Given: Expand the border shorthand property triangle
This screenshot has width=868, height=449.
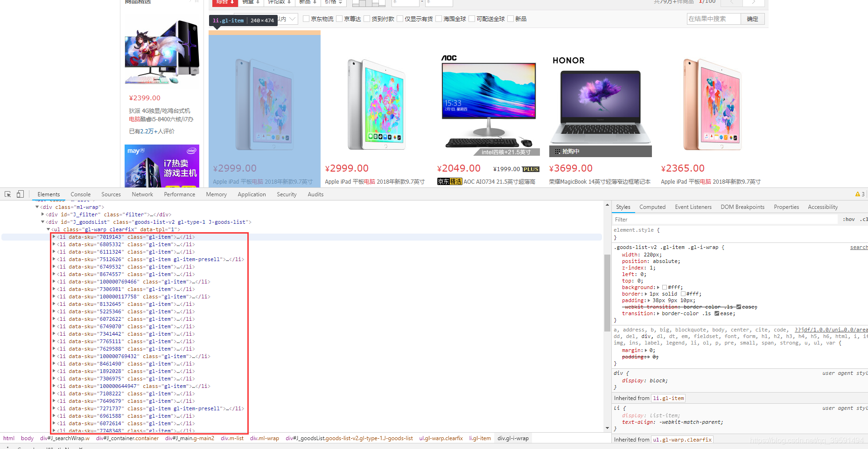Looking at the screenshot, I should point(646,294).
